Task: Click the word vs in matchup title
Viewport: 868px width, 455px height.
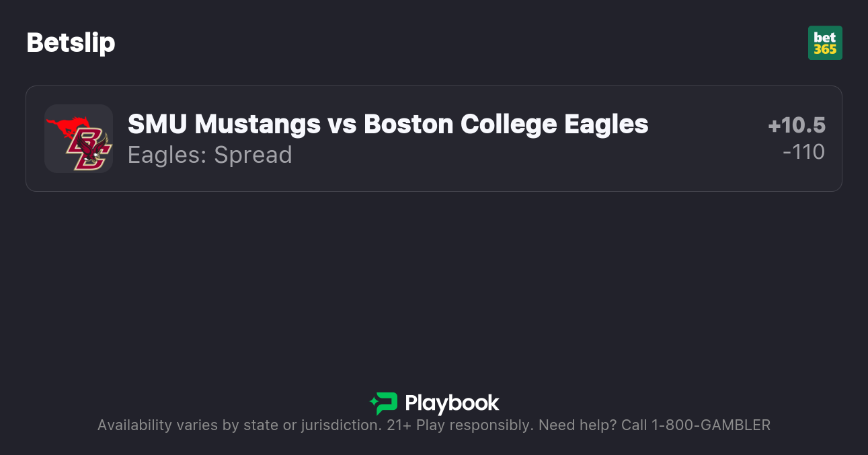Action: coord(342,124)
